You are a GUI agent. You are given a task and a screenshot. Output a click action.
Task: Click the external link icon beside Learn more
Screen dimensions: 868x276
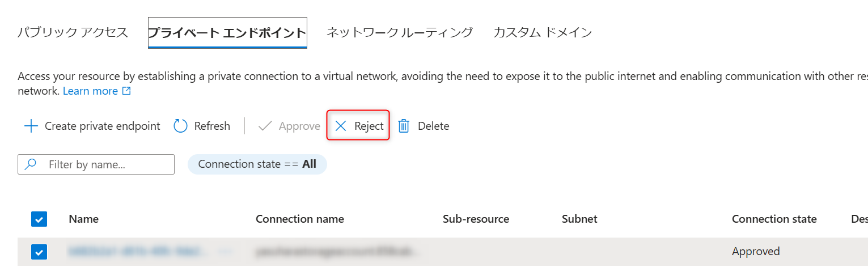pos(126,91)
